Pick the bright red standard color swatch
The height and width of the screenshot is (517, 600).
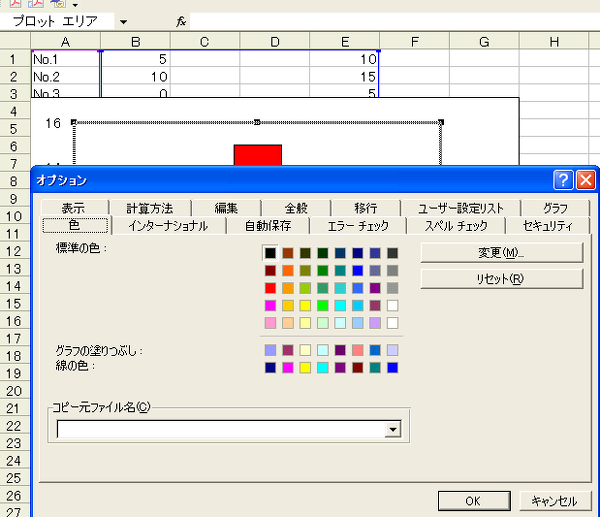pyautogui.click(x=270, y=288)
